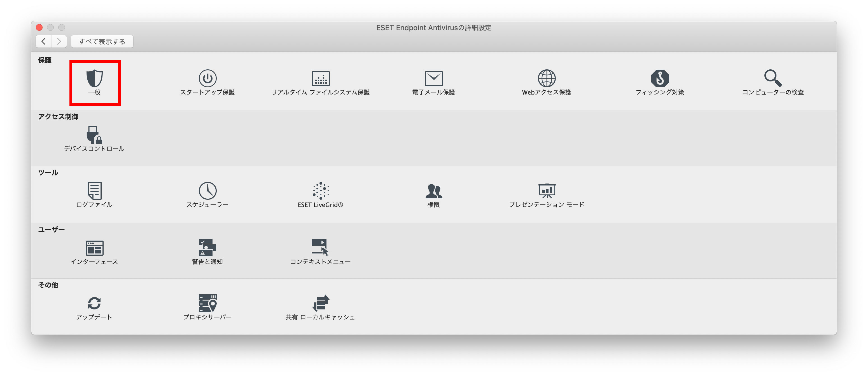Go forward with the right chevron button
The width and height of the screenshot is (868, 376).
click(x=59, y=41)
